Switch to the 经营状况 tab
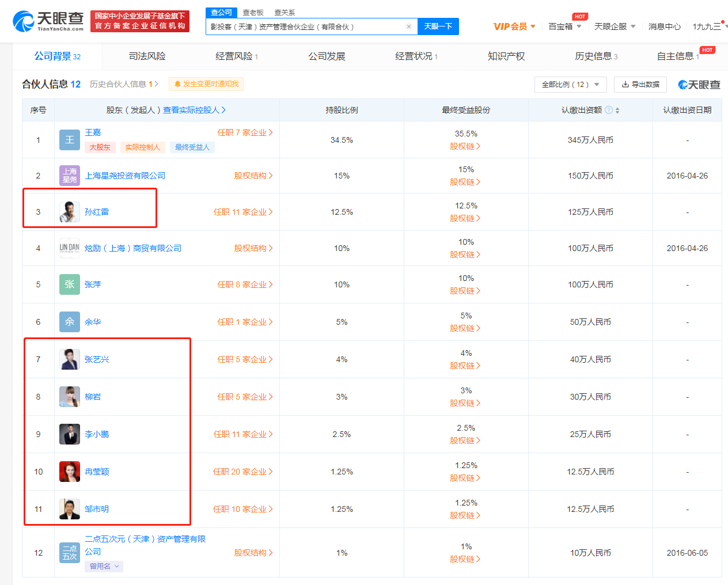This screenshot has width=728, height=585. click(416, 56)
